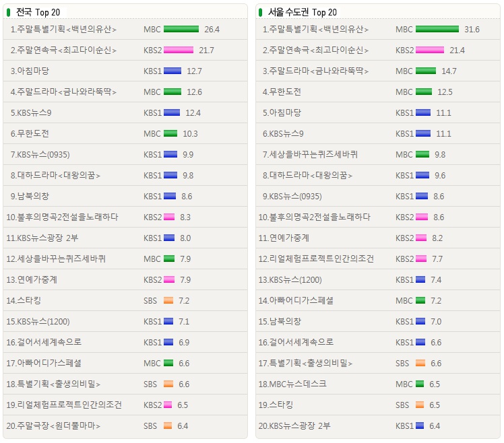Image resolution: width=504 pixels, height=443 pixels.
Task: Click 9.남북의창 in 전국 list
Action: [30, 197]
